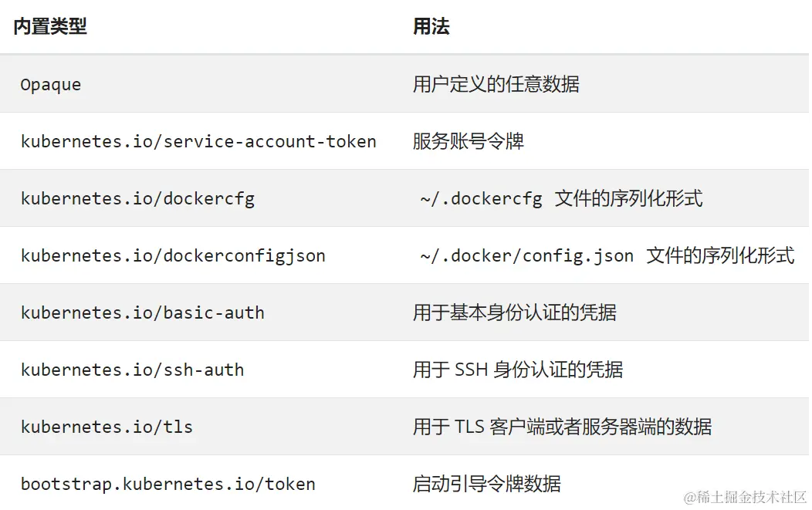Click 用于 SSH 身份认证的凭据 text
812x510 pixels.
point(517,370)
